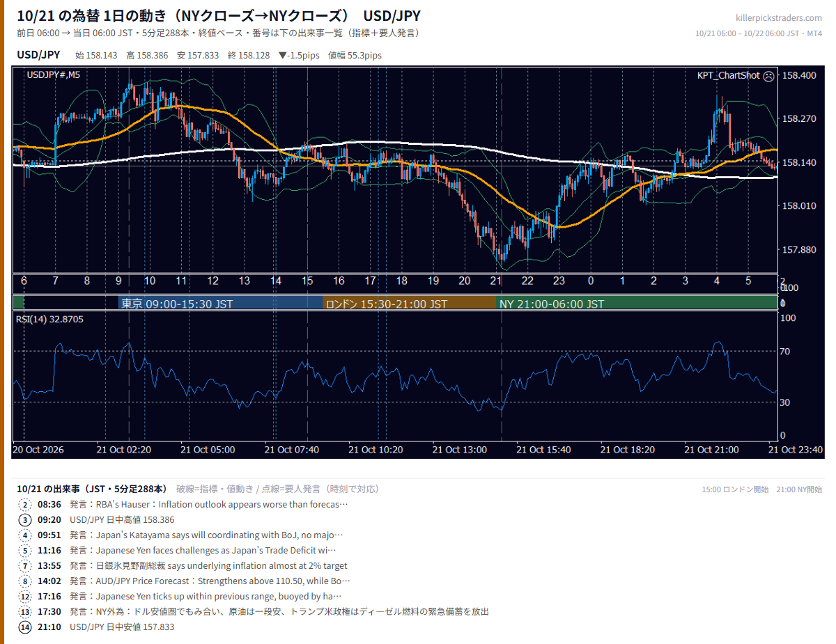836x644 pixels.
Task: Click the 21 Oct 23:40 time label
Action: click(796, 450)
